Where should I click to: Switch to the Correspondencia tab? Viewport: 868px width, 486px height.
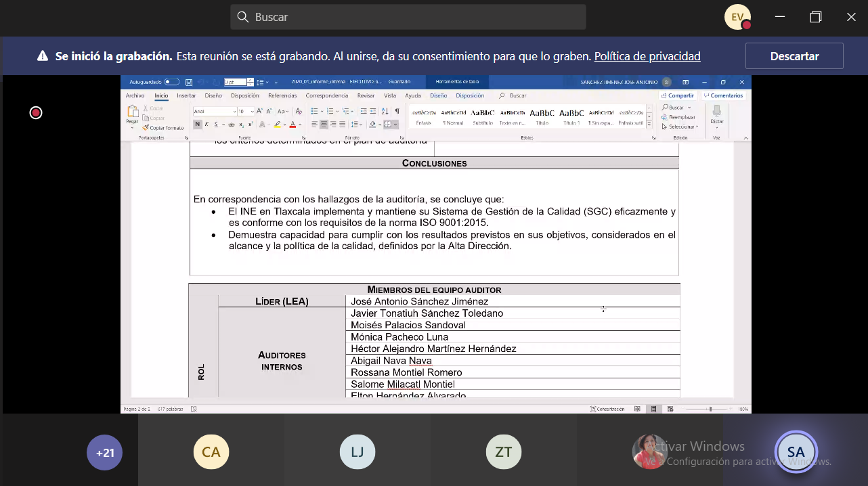click(x=327, y=95)
